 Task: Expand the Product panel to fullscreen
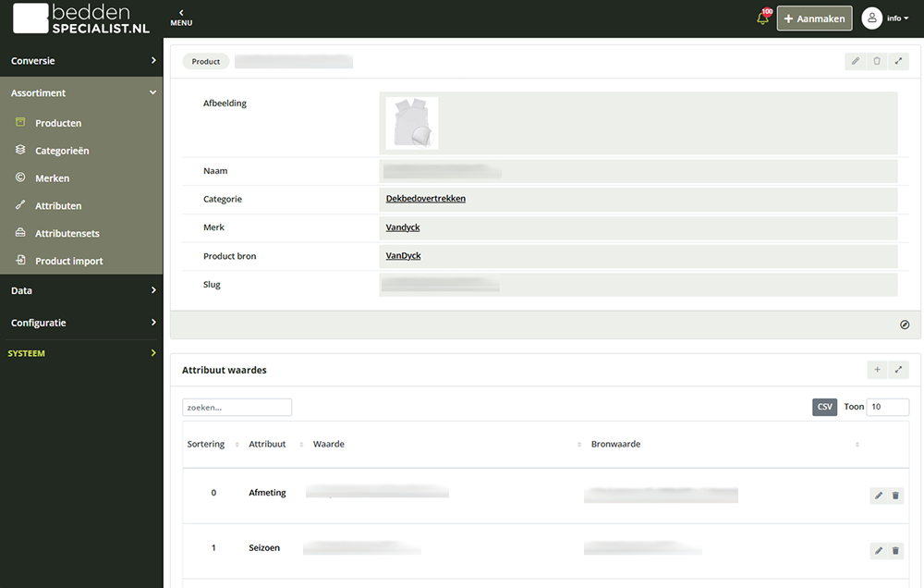tap(899, 61)
